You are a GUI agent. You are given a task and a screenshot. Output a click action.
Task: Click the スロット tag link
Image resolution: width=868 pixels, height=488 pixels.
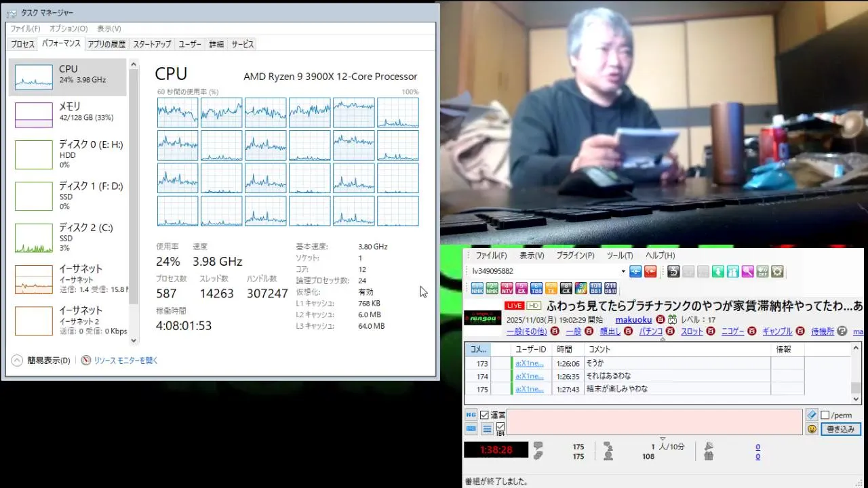(x=692, y=331)
